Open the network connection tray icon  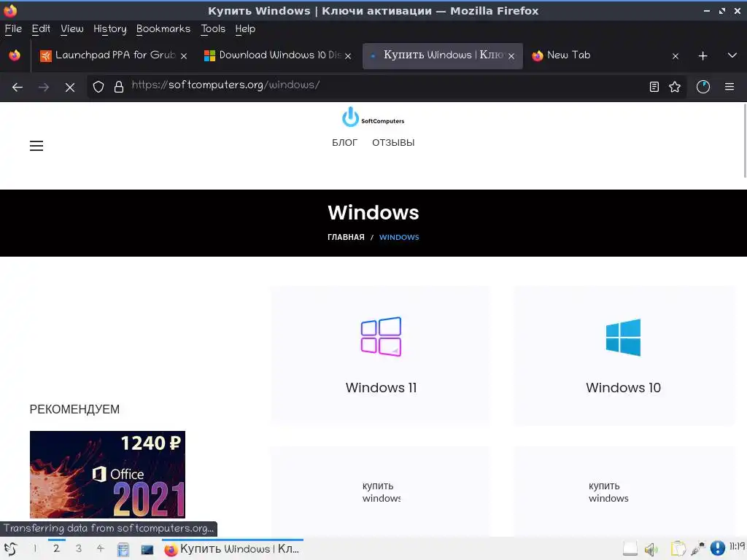pyautogui.click(x=698, y=549)
